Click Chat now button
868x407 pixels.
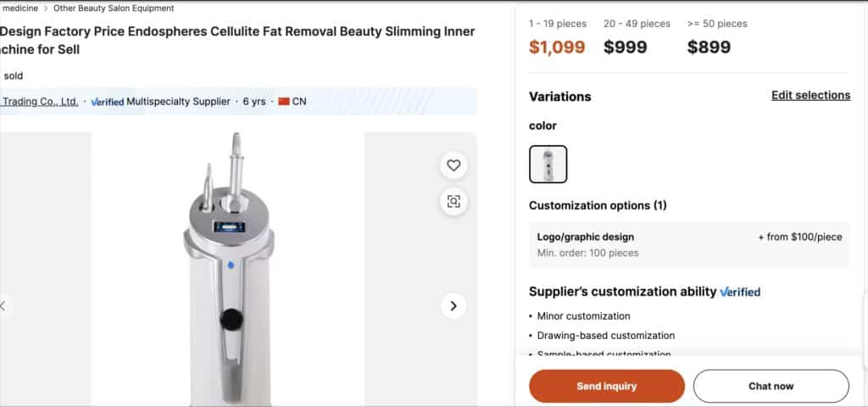(x=771, y=386)
